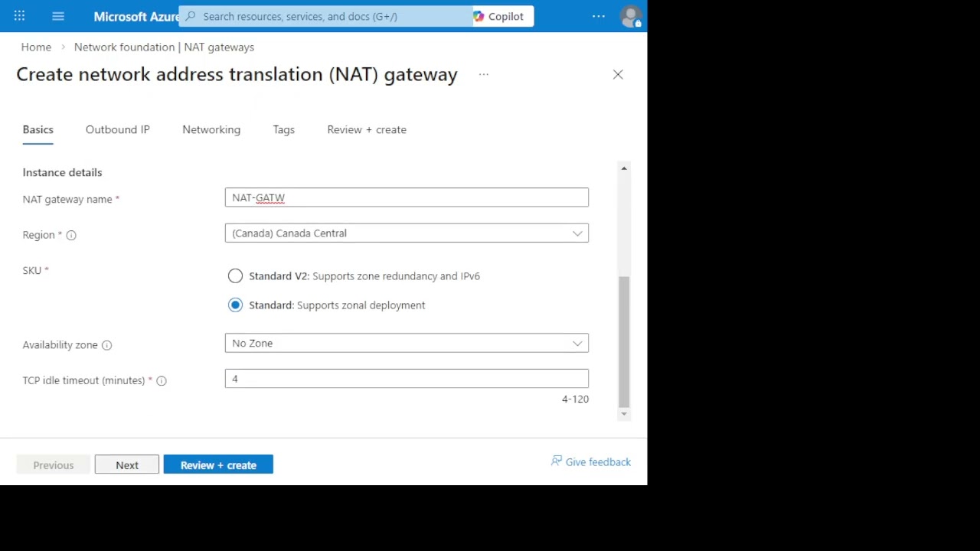Select the Standard SKU radio button
The height and width of the screenshot is (551, 980).
(235, 305)
